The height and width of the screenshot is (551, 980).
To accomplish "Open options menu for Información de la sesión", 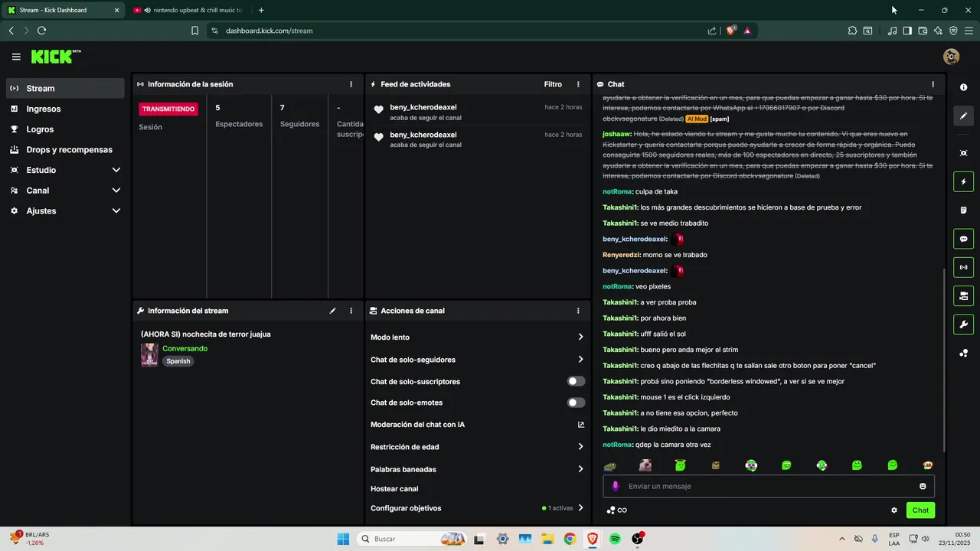I will [x=351, y=84].
